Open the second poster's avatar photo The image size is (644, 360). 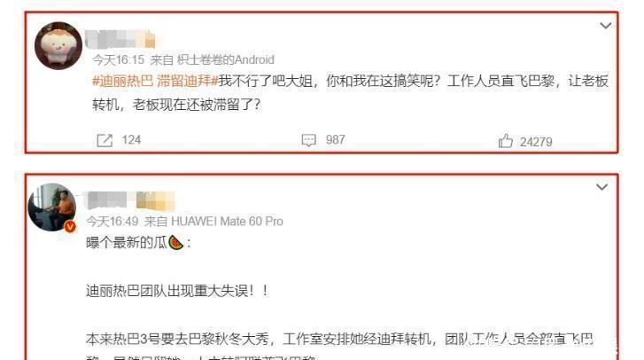pos(51,207)
